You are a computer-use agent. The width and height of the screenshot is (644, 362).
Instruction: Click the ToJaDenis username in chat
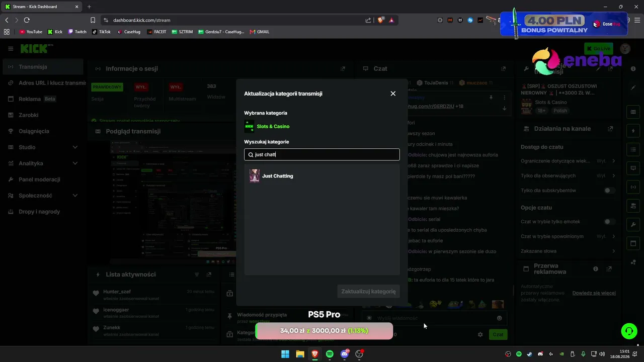tap(435, 83)
